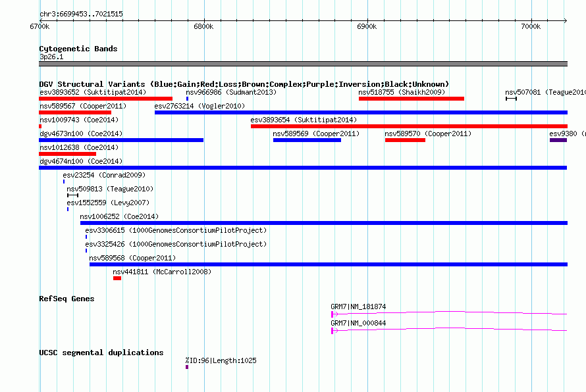Select the nsv441811 (McCarroll2008) red bar
The image size is (586, 392).
[117, 278]
